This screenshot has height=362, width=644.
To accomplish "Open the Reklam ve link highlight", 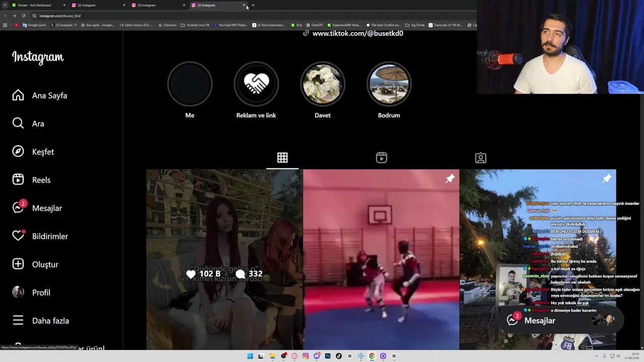I will pos(256,84).
